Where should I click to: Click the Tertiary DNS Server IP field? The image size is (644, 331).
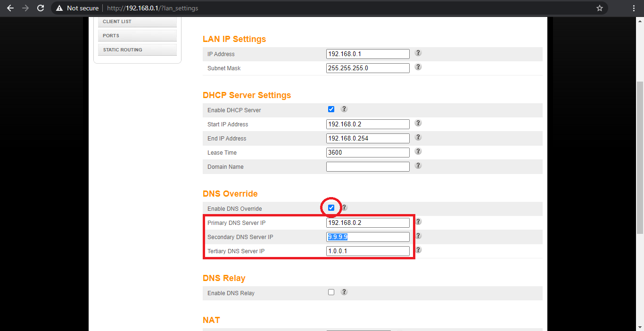point(368,251)
